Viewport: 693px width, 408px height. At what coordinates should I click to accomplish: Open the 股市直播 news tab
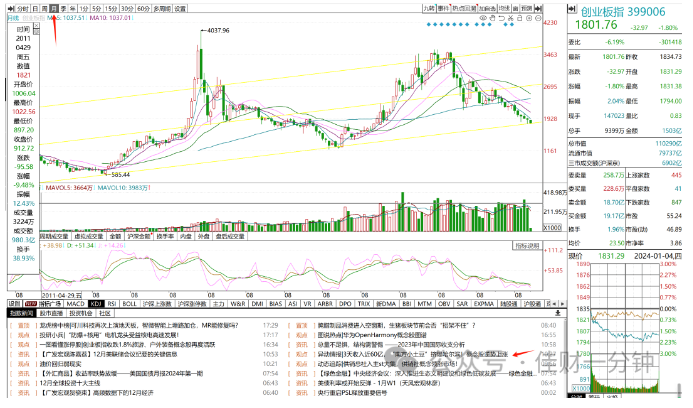(51, 313)
